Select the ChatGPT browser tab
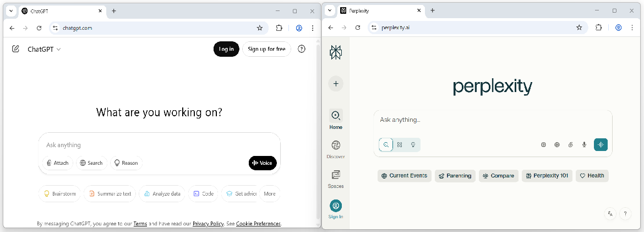This screenshot has width=644, height=232. [62, 11]
